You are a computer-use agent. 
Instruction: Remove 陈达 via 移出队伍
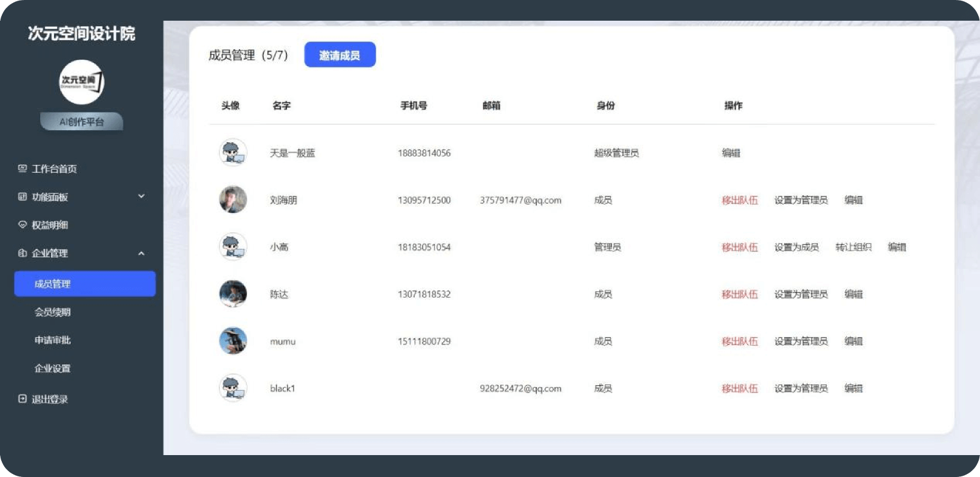tap(740, 294)
